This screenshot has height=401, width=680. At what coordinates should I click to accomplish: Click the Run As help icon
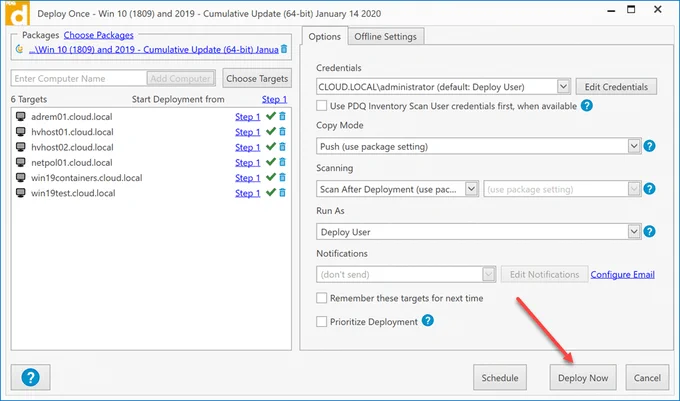tap(649, 231)
